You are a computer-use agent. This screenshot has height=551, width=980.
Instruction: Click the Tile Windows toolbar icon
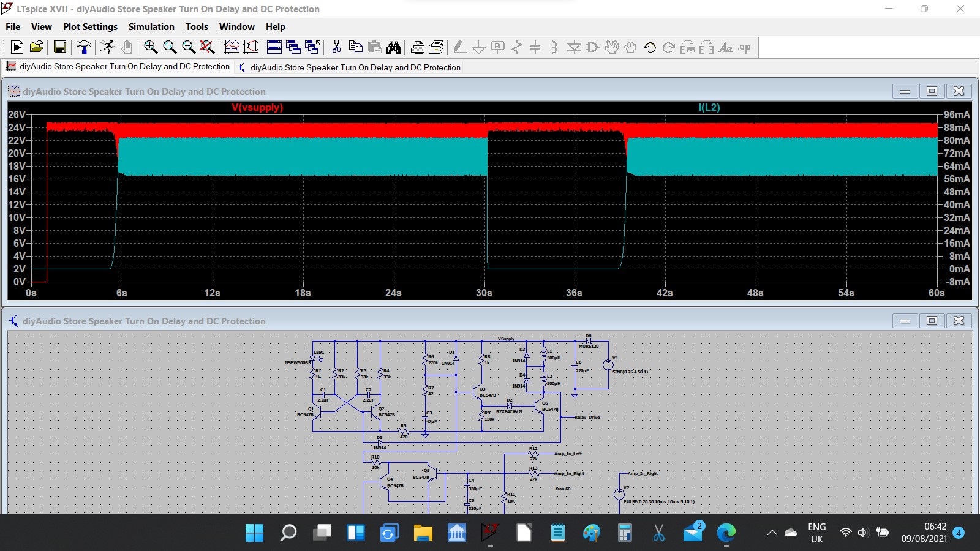click(x=274, y=47)
